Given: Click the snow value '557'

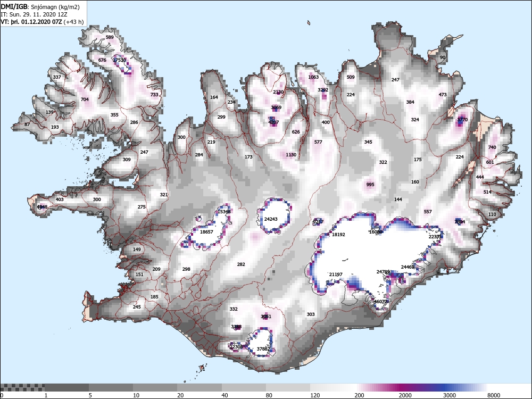Looking at the screenshot, I should (x=428, y=212).
